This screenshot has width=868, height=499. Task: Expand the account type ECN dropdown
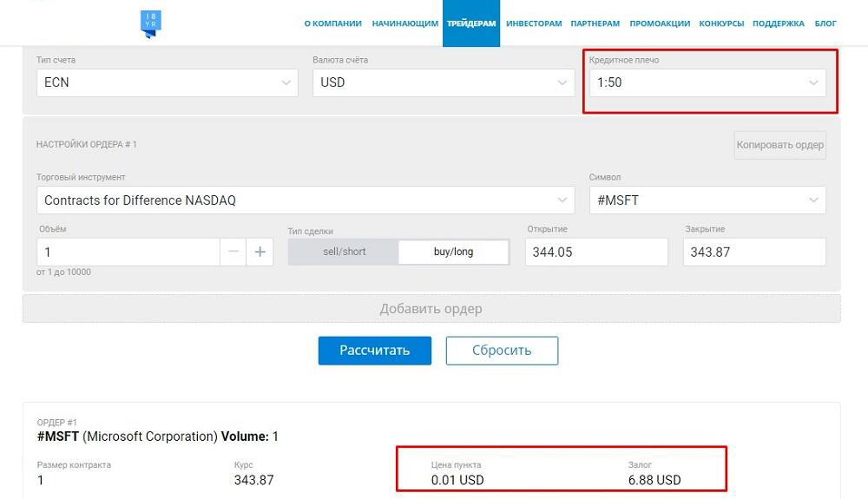pos(168,82)
